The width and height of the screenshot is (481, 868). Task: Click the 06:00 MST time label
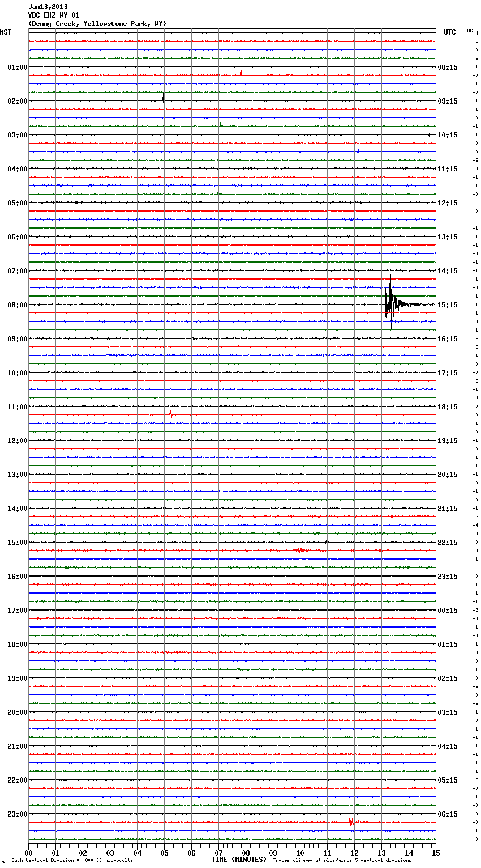pos(18,237)
